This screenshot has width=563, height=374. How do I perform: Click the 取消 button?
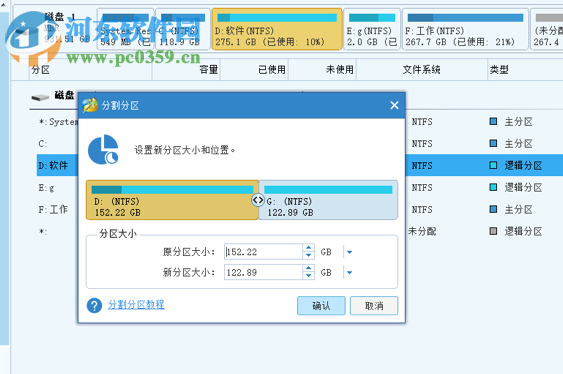pyautogui.click(x=374, y=306)
